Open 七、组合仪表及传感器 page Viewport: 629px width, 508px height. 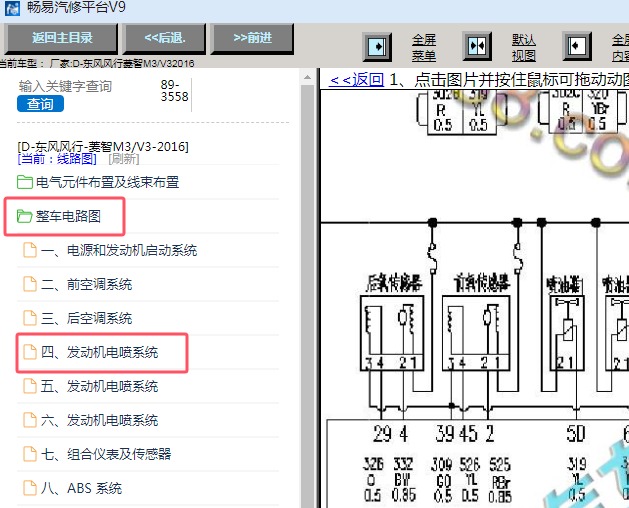point(106,454)
